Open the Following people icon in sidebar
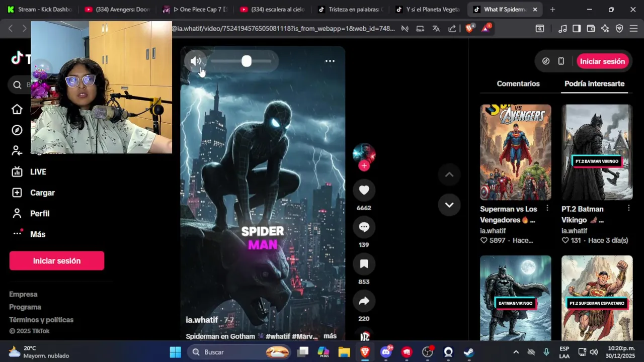Image resolution: width=644 pixels, height=362 pixels. pyautogui.click(x=17, y=151)
